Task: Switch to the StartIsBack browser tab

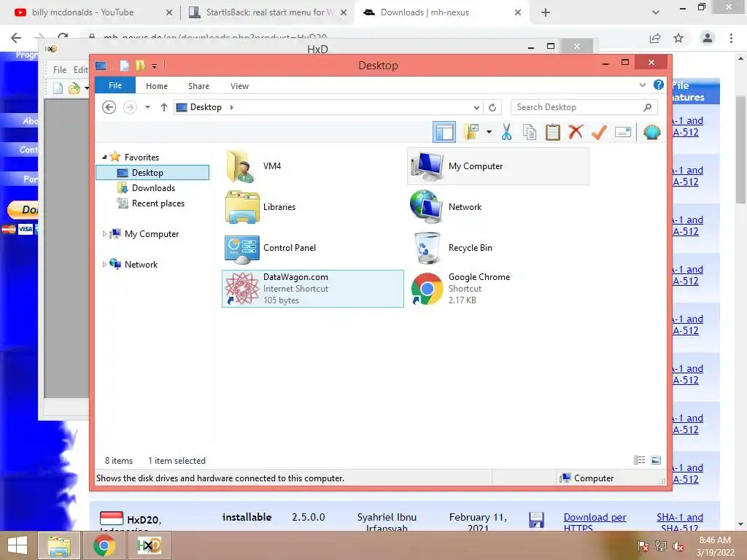Action: (268, 12)
